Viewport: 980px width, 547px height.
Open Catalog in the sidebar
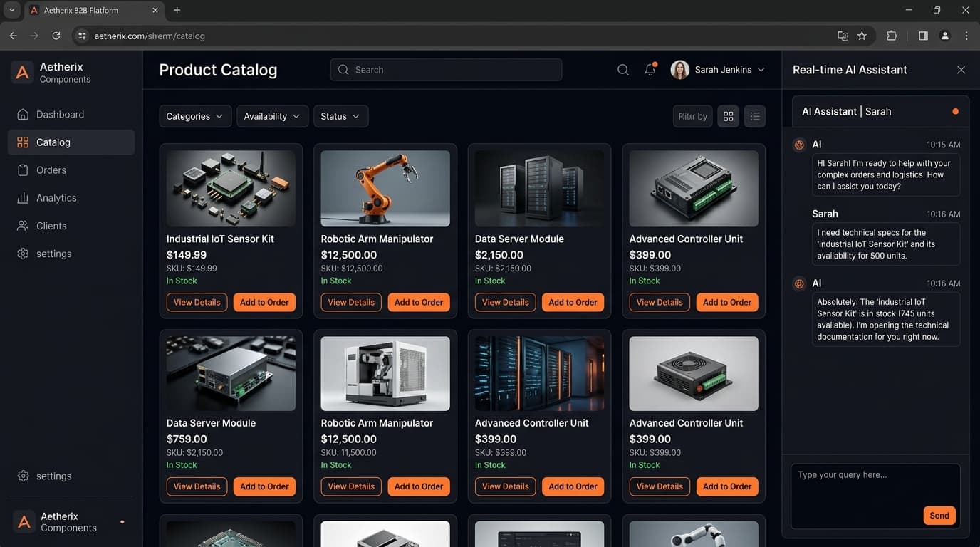pyautogui.click(x=71, y=142)
